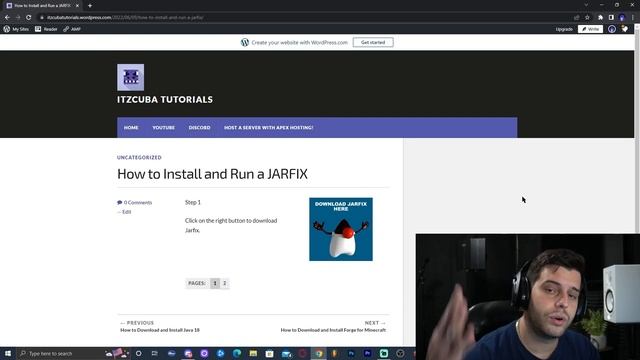Click the Get started button

tap(373, 42)
